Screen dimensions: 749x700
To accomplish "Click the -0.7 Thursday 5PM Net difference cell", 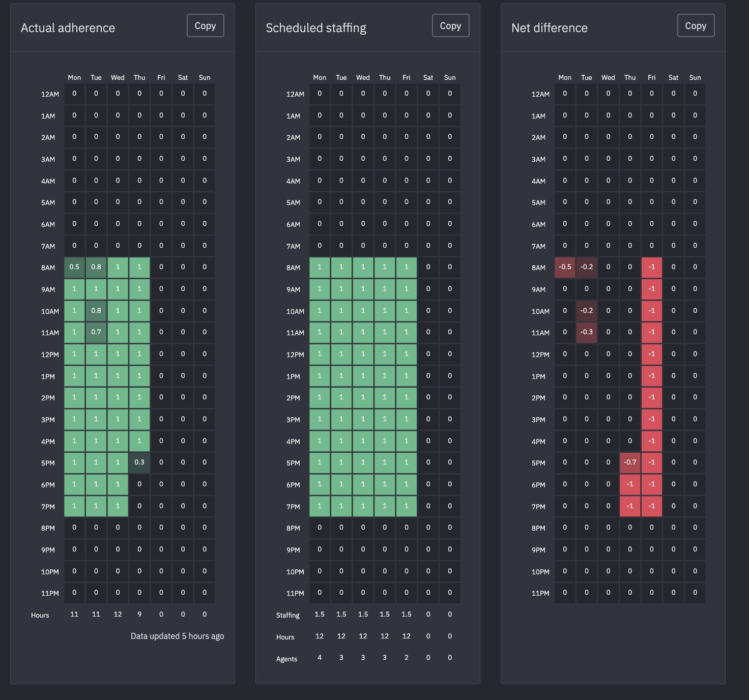I will coord(630,462).
